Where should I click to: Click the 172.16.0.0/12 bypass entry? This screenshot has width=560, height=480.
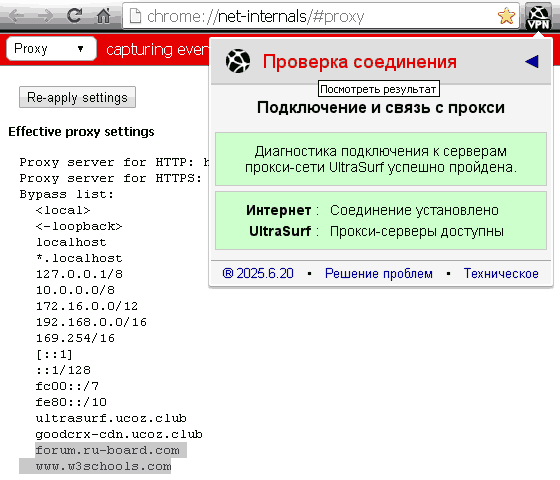87,306
